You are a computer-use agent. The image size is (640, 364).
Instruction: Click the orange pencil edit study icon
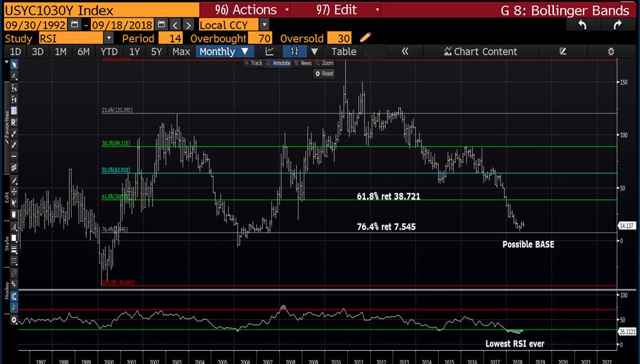tap(366, 37)
